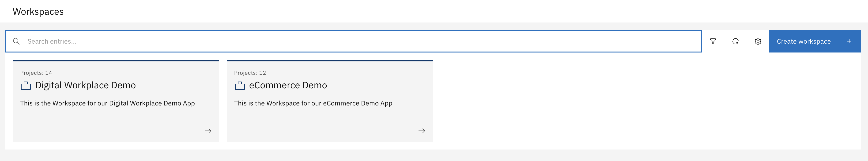Select the Digital Workplace Demo title
Screen dimensions: 868x161
[x=85, y=86]
